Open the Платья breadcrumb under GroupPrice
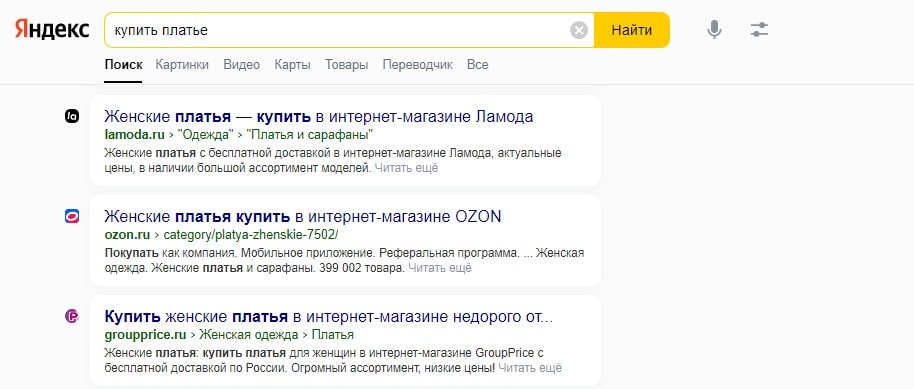Image resolution: width=914 pixels, height=389 pixels. click(332, 335)
